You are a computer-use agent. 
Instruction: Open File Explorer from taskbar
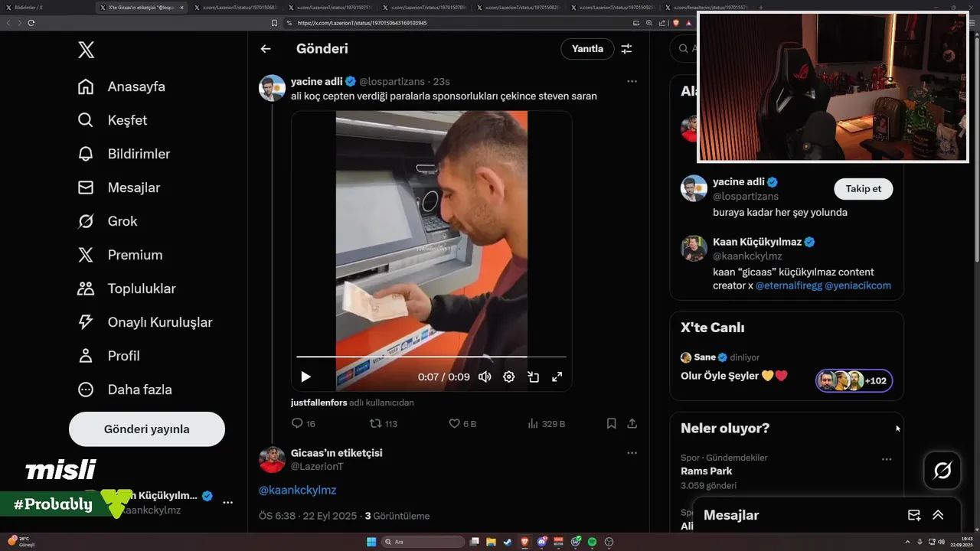[x=491, y=542]
